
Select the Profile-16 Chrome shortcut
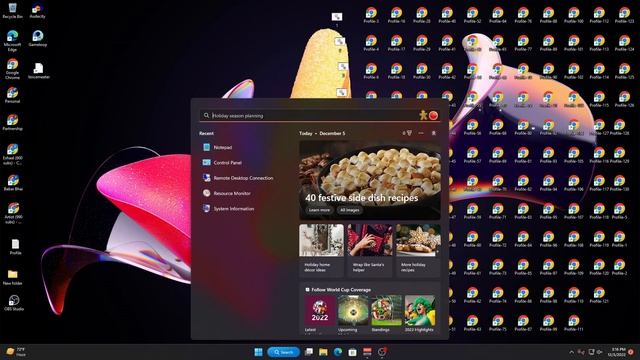[396, 15]
